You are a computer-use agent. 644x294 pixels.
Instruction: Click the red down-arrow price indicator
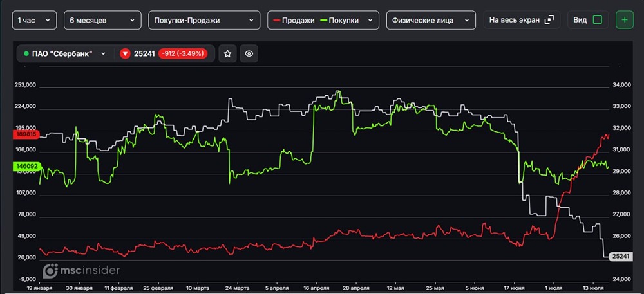tap(126, 53)
